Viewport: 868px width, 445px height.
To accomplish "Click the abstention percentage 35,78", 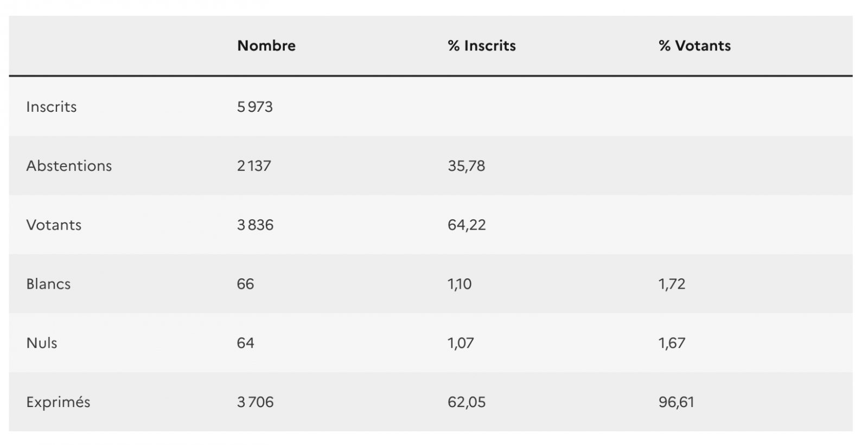I will pos(466,166).
